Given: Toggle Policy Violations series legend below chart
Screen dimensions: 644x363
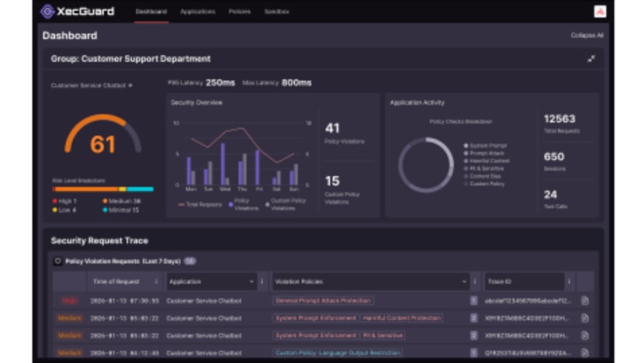Looking at the screenshot, I should click(x=244, y=205).
